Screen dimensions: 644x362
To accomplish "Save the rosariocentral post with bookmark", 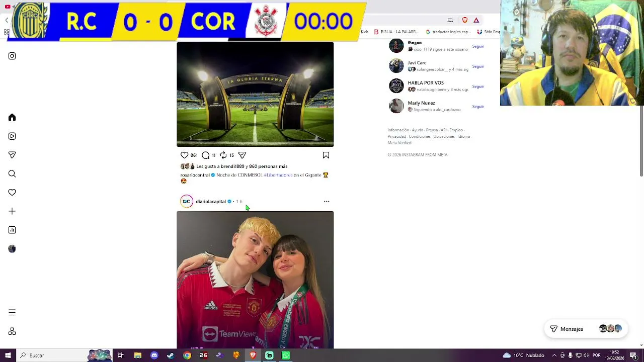I will pos(326,155).
